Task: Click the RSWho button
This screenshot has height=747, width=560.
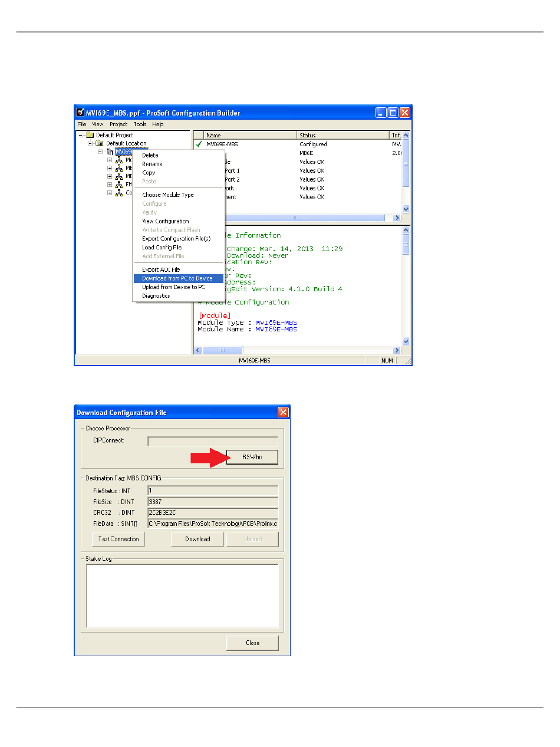Action: (x=252, y=457)
